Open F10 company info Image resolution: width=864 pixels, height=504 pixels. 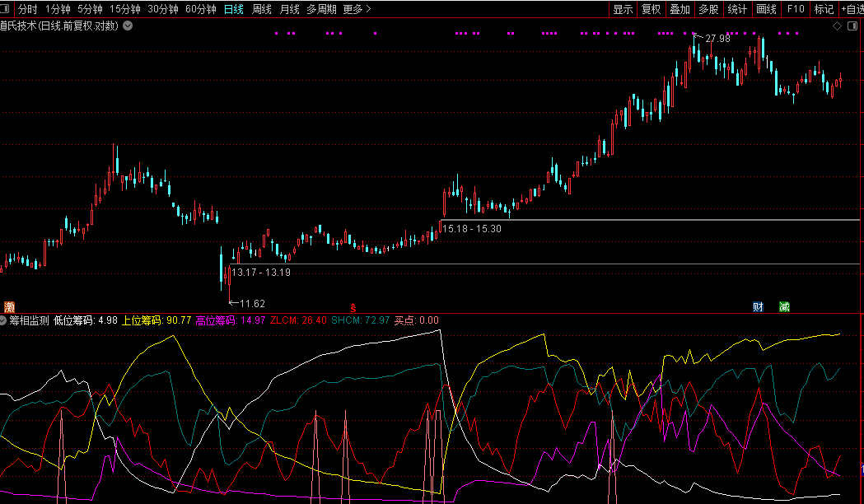pos(795,9)
